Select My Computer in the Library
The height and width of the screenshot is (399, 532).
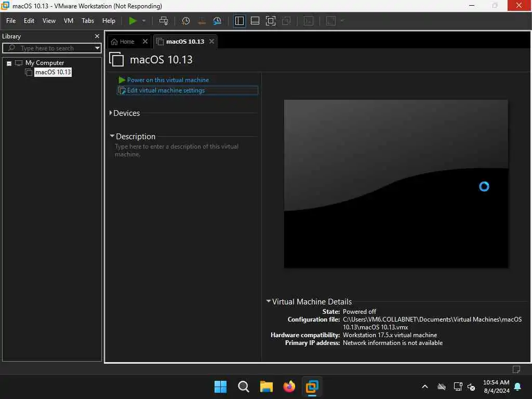45,63
